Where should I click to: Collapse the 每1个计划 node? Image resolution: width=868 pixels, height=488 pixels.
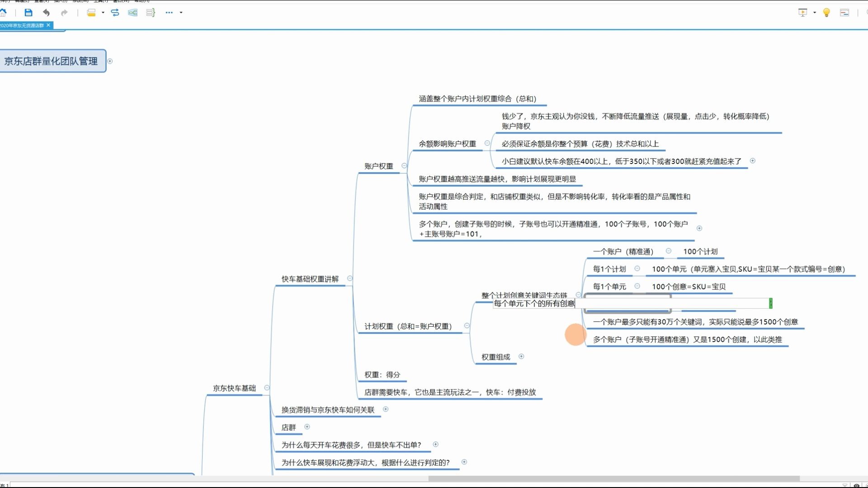click(637, 268)
